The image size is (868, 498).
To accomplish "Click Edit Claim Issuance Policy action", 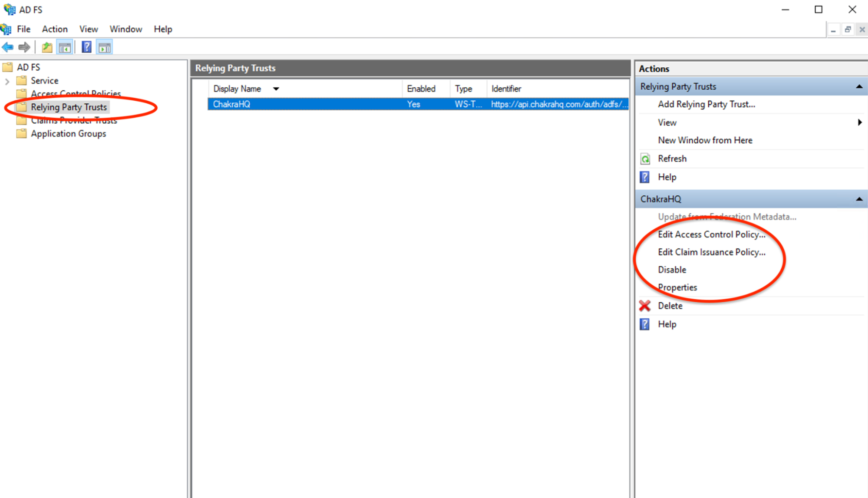I will (x=711, y=252).
